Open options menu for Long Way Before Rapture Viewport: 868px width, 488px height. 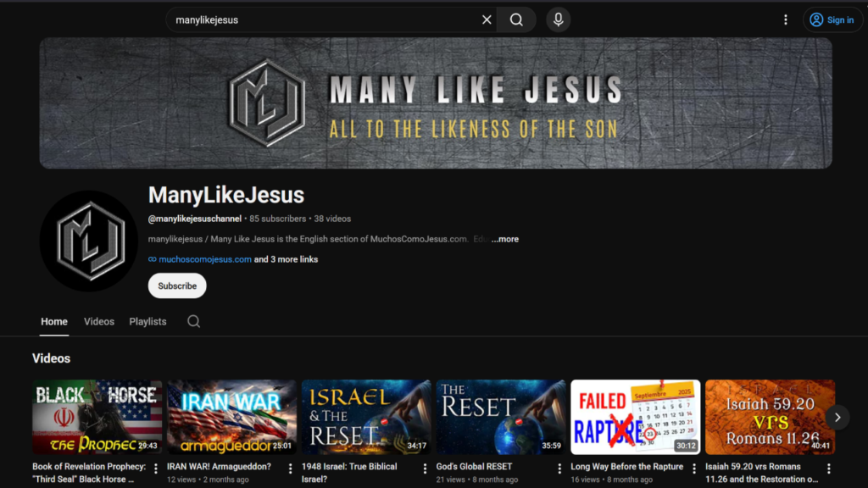(693, 469)
